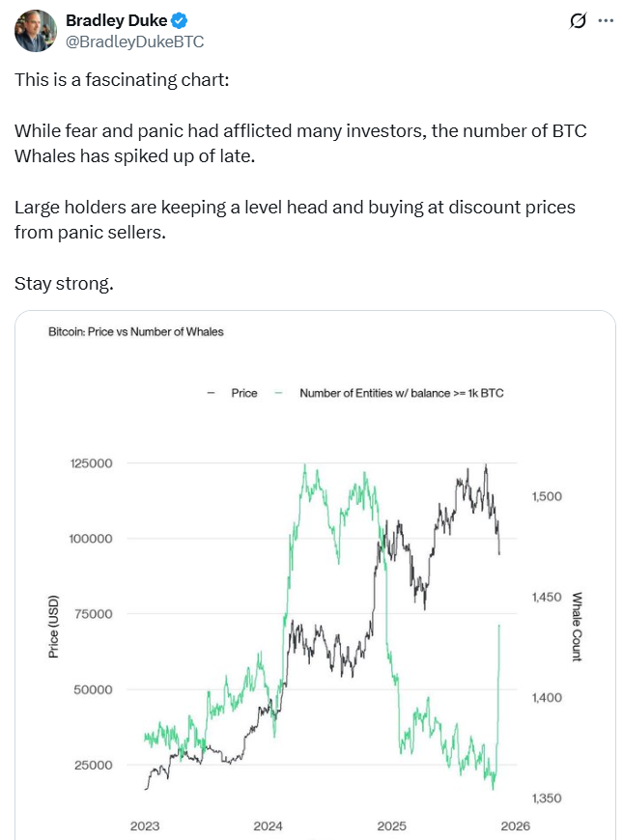
Task: Click the "Price (USD)" axis title
Action: coord(55,627)
